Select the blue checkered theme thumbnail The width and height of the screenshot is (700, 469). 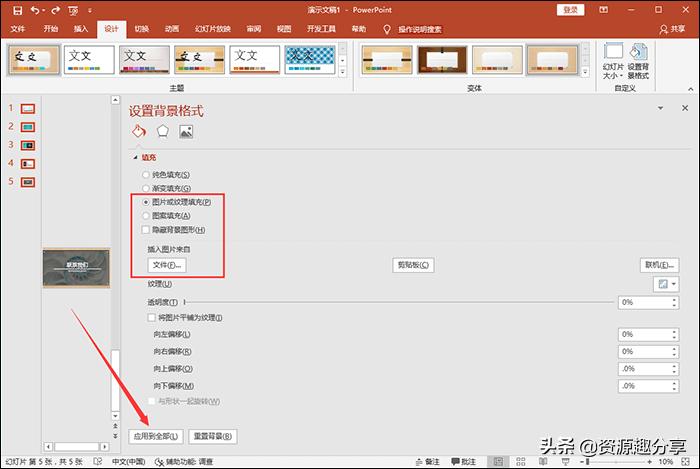[x=310, y=59]
